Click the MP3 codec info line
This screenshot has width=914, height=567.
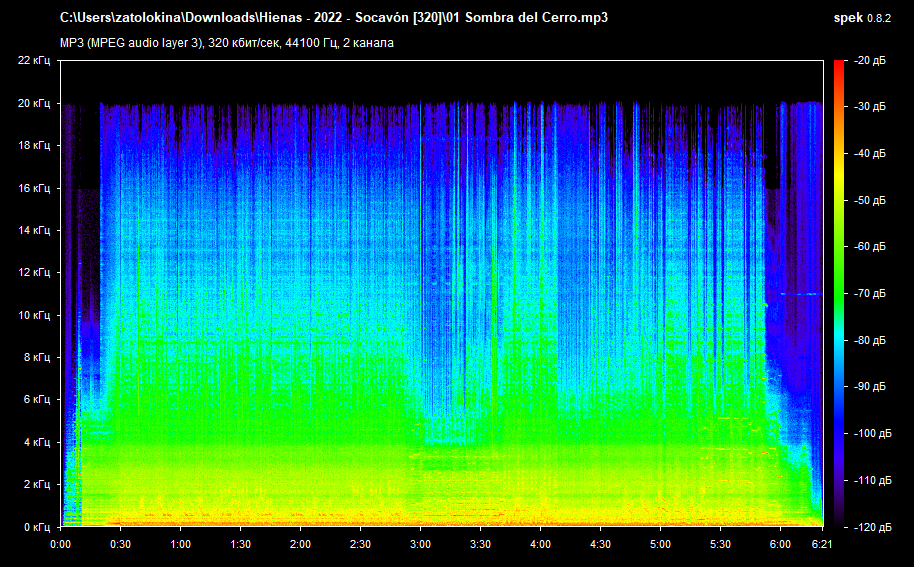point(226,42)
